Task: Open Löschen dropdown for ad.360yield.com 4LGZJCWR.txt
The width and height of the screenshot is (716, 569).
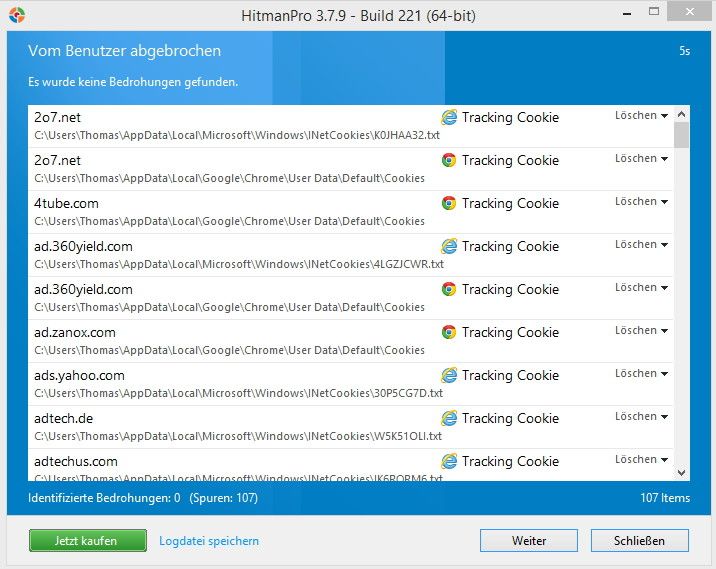Action: (x=641, y=244)
